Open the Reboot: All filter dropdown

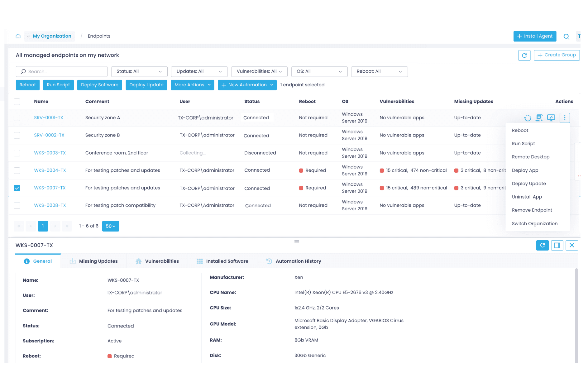[x=379, y=71]
